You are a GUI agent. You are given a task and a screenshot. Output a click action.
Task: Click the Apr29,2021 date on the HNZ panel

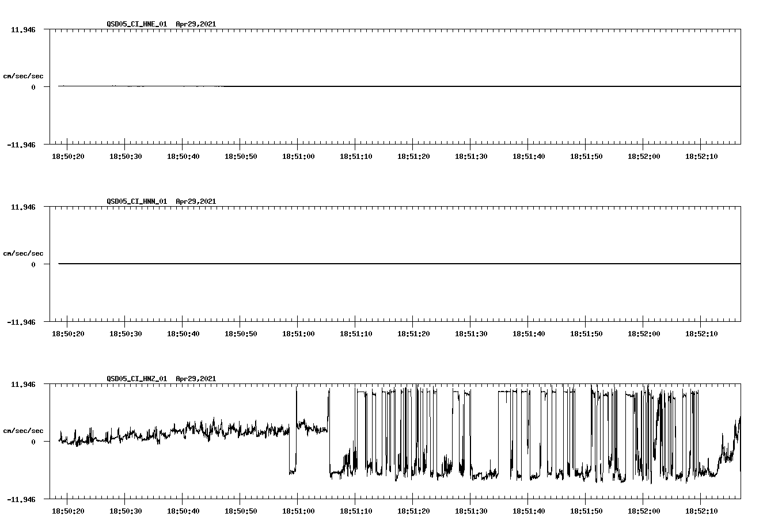coord(196,379)
